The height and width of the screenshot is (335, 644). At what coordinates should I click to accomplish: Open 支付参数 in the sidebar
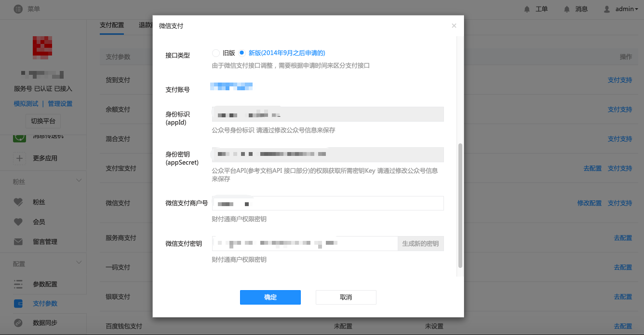tap(45, 304)
